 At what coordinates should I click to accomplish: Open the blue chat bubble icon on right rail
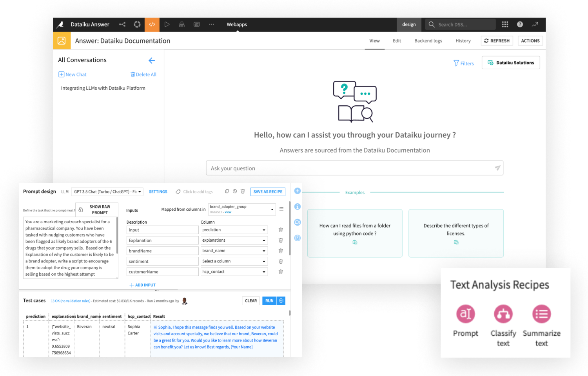297,222
